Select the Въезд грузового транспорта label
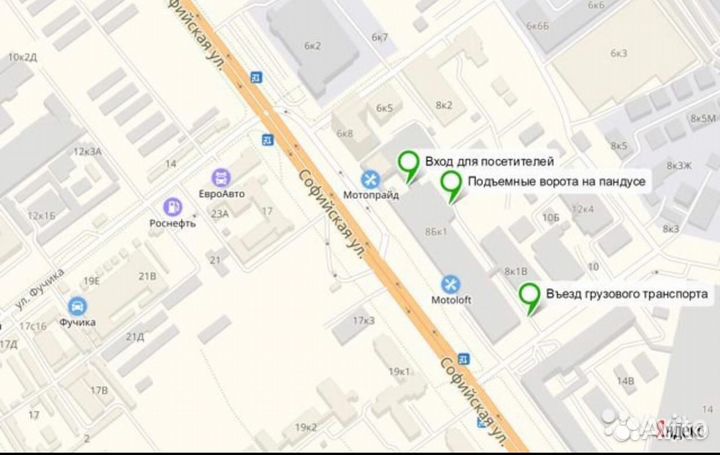 [x=627, y=294]
